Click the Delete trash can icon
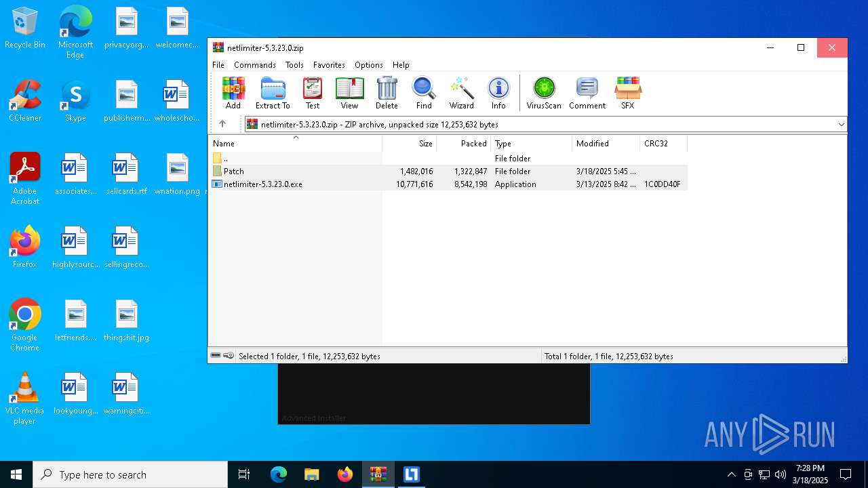Screen dimensions: 868x488 [x=387, y=93]
